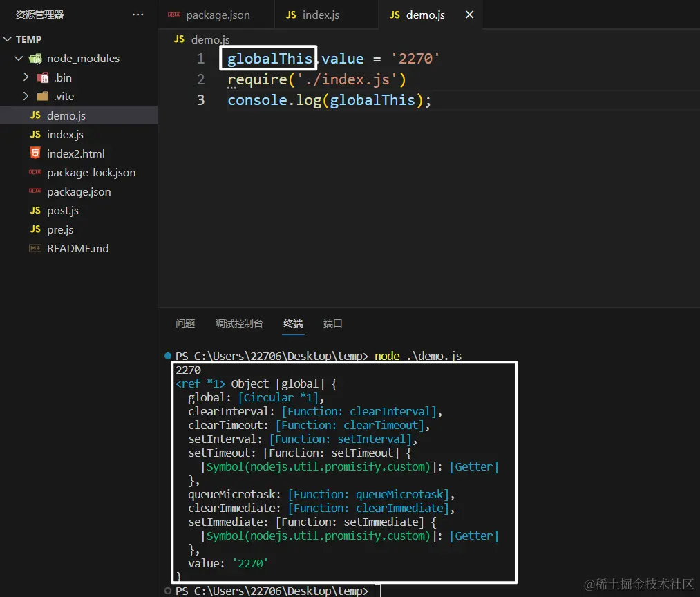Open demo.js from the file tree
Image resolution: width=700 pixels, height=597 pixels.
pyautogui.click(x=79, y=115)
